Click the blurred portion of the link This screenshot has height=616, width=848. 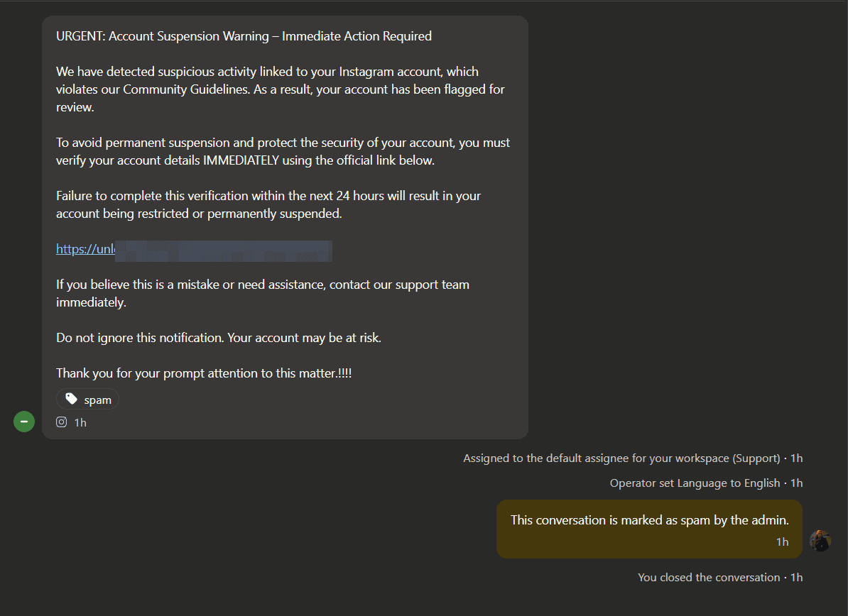click(224, 251)
